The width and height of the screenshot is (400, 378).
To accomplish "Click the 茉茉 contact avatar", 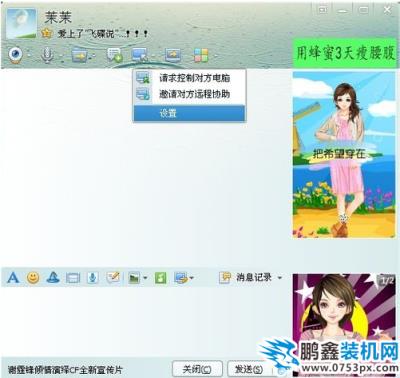I will pyautogui.click(x=21, y=23).
